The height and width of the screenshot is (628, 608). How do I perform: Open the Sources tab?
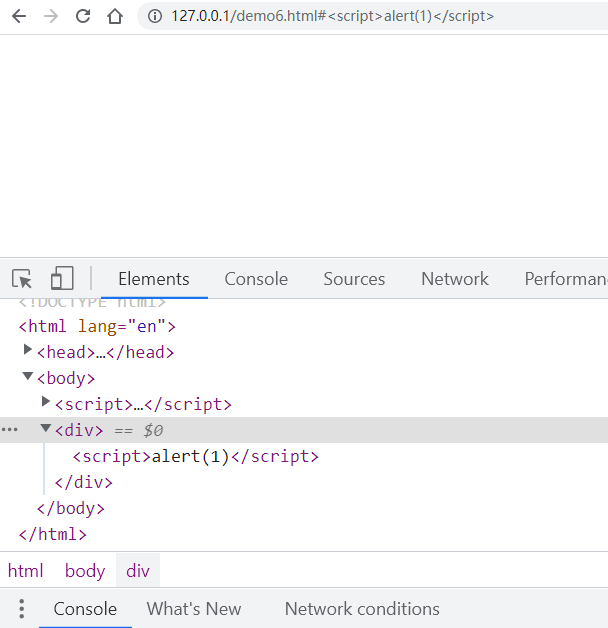(x=354, y=279)
